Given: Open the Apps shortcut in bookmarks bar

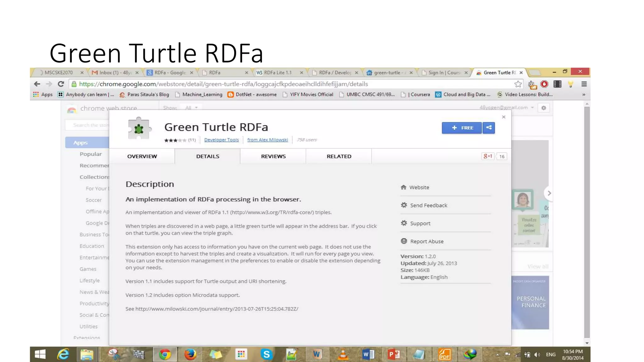Looking at the screenshot, I should 43,94.
